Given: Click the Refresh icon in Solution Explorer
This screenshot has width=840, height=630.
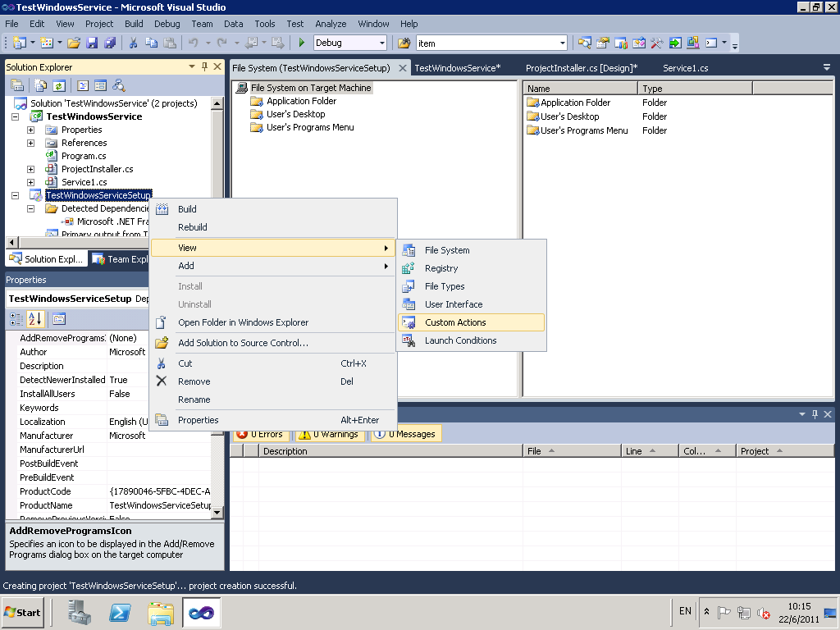Looking at the screenshot, I should pos(59,85).
